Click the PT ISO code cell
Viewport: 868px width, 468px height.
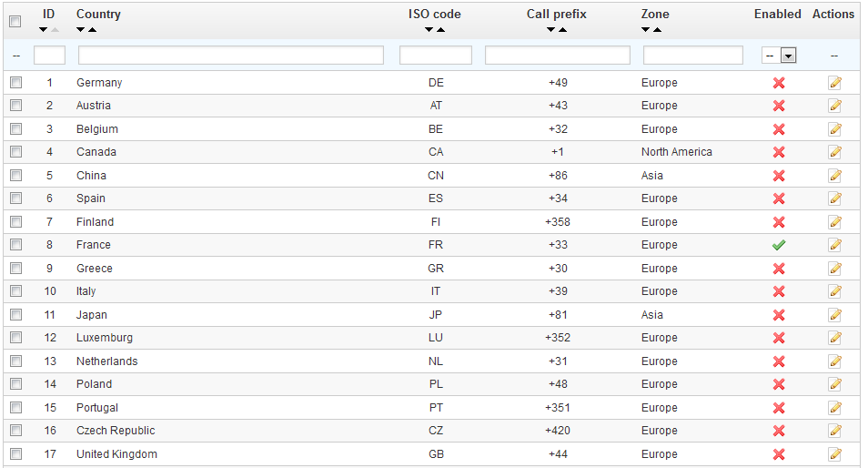point(436,408)
